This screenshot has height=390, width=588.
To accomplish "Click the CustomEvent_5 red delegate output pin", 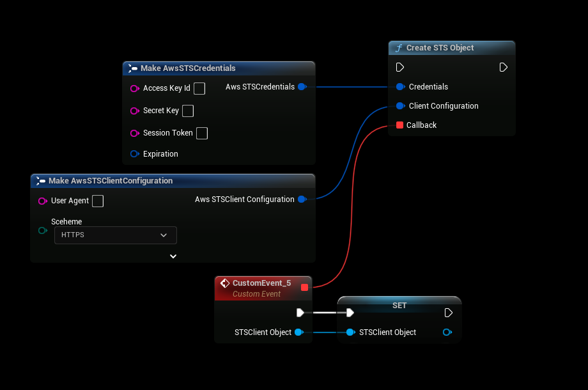I will (x=304, y=287).
